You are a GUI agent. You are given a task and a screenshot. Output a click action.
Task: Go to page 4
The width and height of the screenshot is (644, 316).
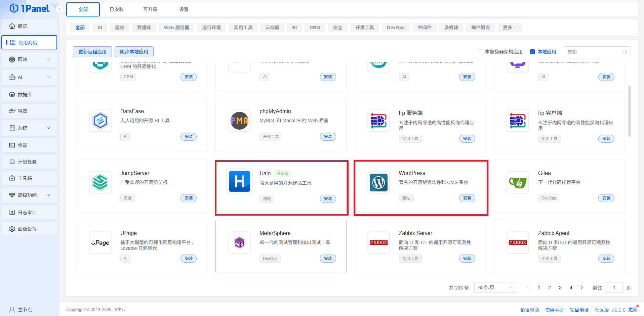(x=571, y=287)
